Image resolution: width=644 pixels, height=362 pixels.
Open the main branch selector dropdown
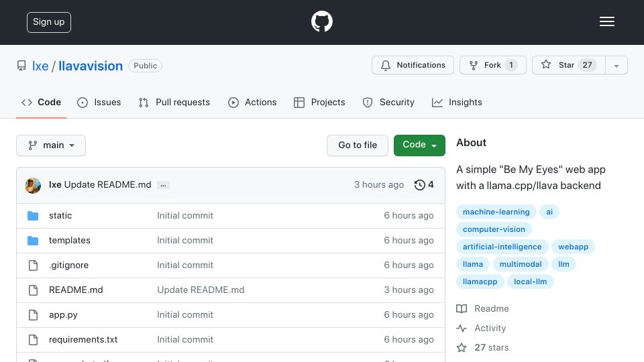[51, 145]
